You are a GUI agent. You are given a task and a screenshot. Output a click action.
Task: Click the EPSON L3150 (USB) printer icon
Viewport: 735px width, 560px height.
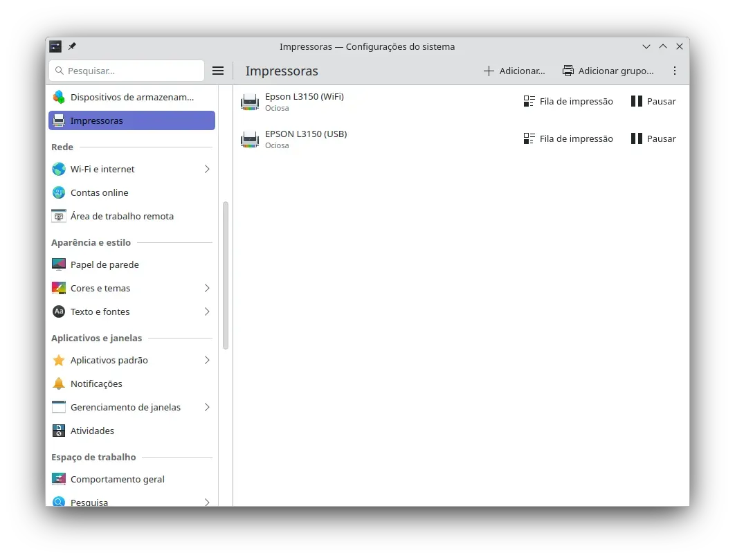[249, 138]
